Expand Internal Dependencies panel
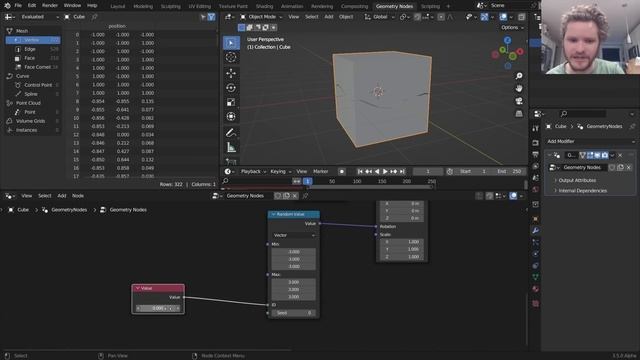This screenshot has height=360, width=640. (582, 191)
